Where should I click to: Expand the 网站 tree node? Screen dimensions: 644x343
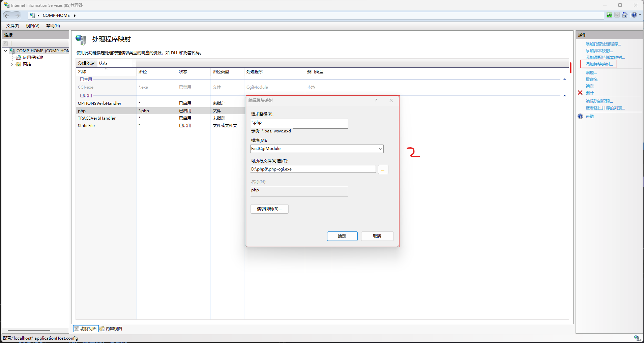coord(12,64)
